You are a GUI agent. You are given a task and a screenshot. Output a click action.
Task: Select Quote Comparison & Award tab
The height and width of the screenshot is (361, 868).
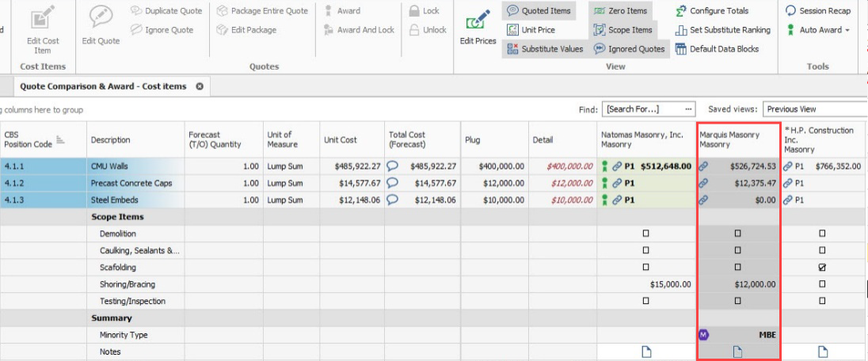click(x=102, y=86)
